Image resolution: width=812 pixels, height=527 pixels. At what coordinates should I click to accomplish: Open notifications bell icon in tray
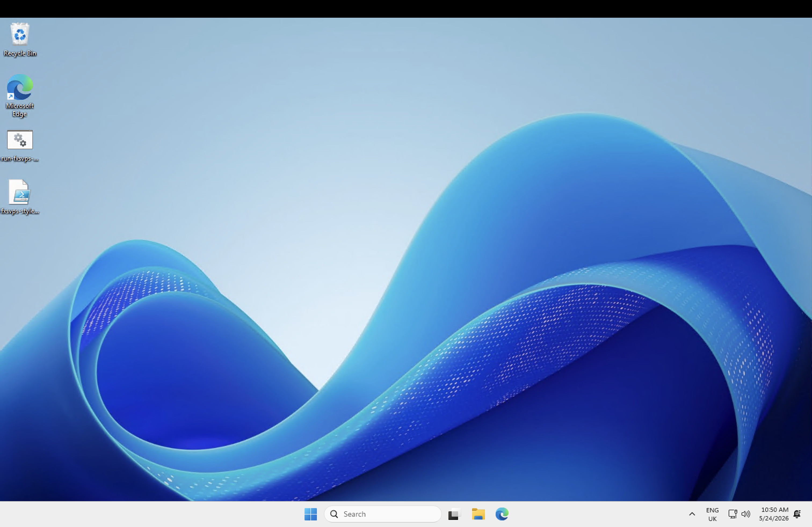coord(797,514)
